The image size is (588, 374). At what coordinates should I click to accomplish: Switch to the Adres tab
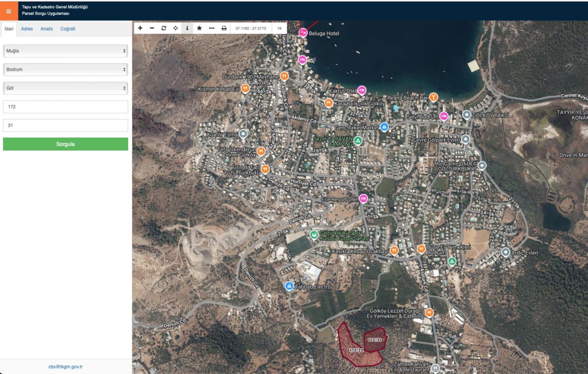(27, 28)
